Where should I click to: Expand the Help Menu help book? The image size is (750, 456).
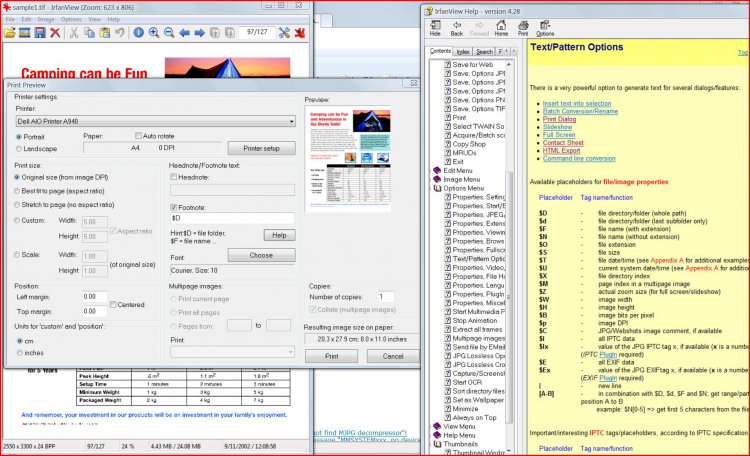pyautogui.click(x=437, y=435)
